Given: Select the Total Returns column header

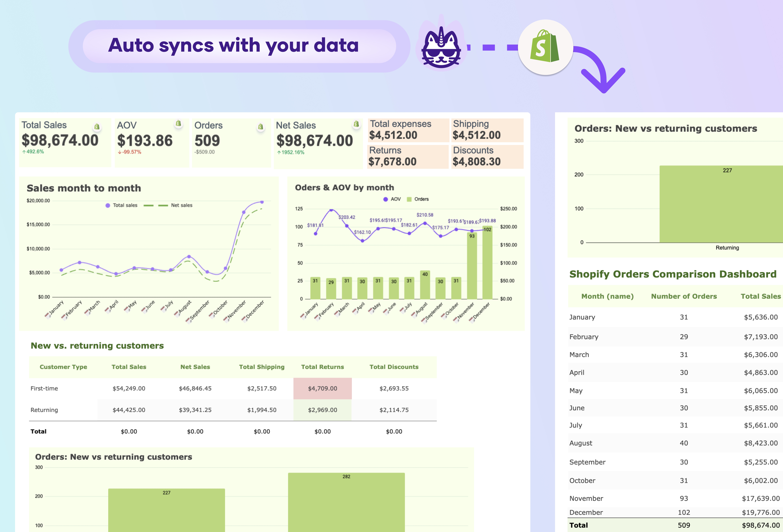Looking at the screenshot, I should [x=322, y=367].
